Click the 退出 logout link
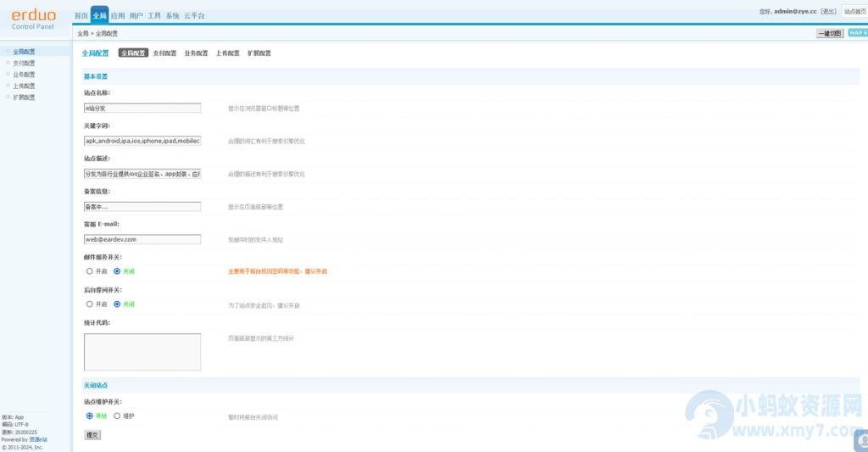This screenshot has width=868, height=452. (x=828, y=11)
